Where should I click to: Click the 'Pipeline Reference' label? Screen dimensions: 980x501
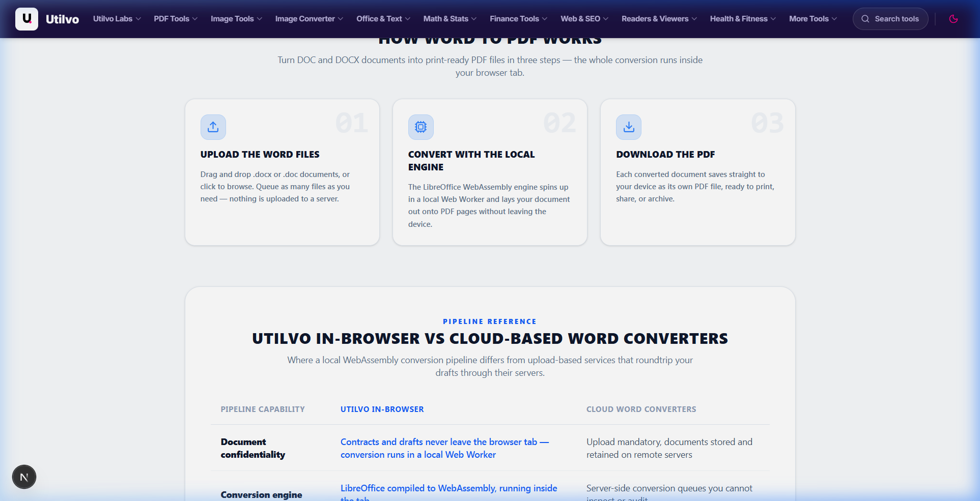coord(490,321)
